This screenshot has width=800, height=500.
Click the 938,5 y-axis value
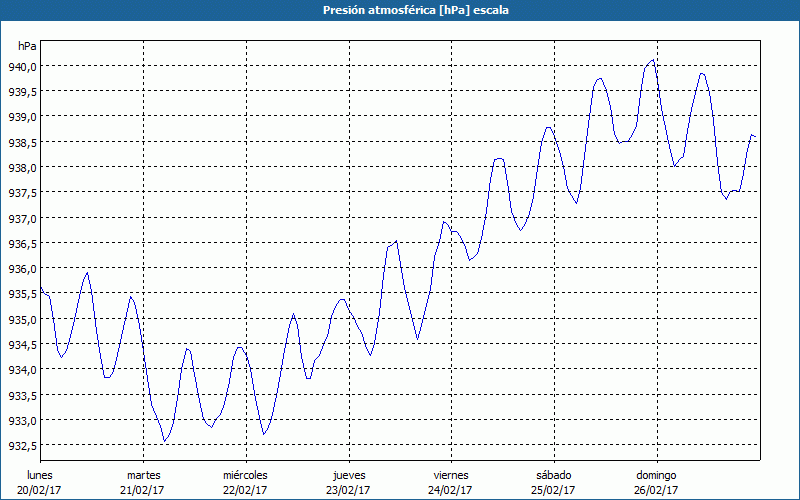point(22,143)
